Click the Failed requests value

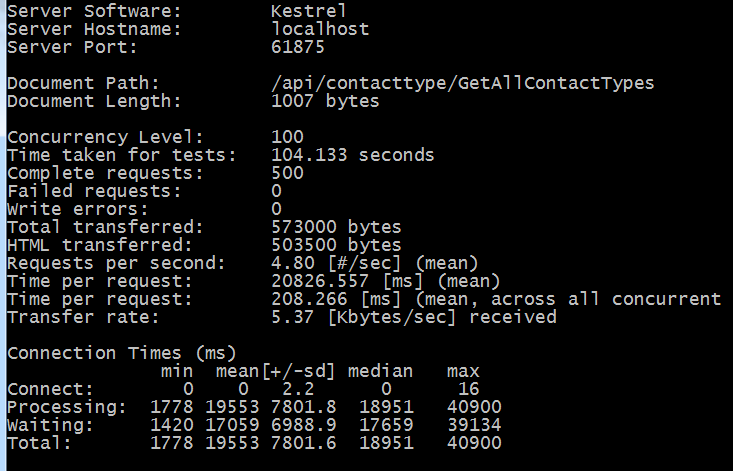(276, 191)
